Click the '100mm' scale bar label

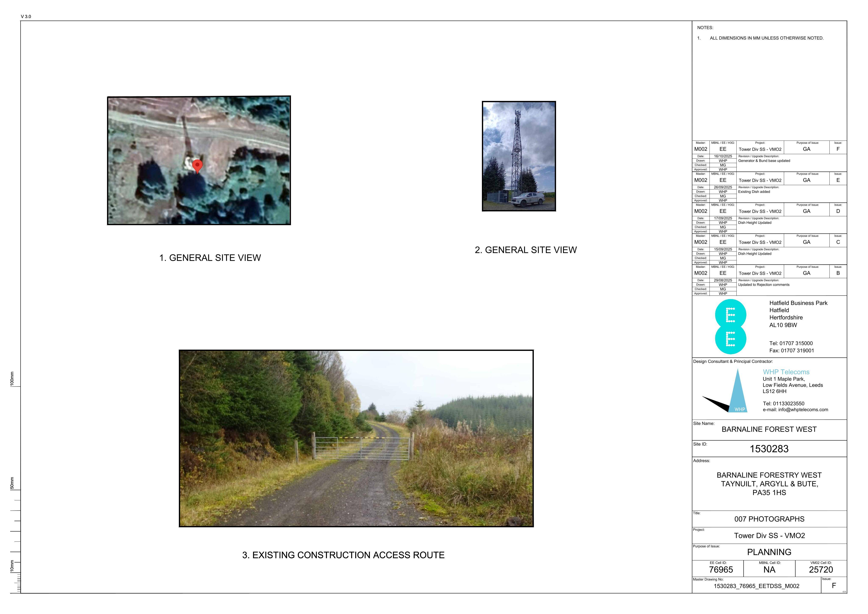(x=12, y=379)
